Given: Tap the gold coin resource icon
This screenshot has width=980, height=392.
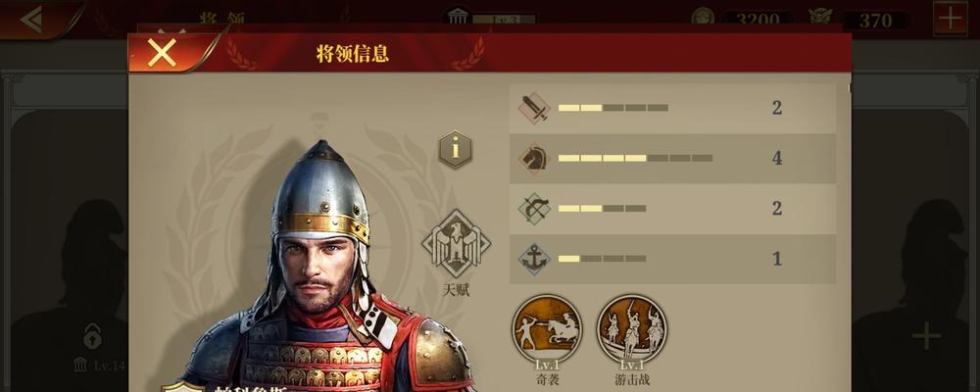Looking at the screenshot, I should (703, 18).
